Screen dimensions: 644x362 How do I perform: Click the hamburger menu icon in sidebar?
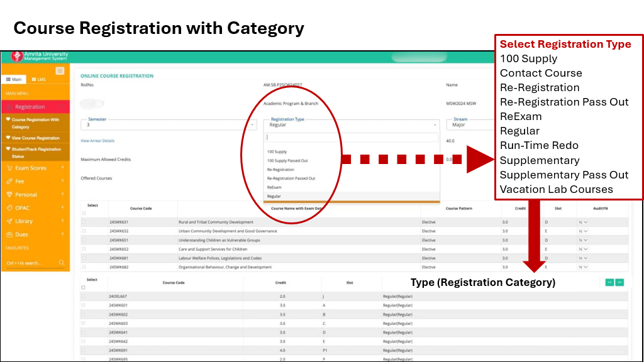point(60,70)
